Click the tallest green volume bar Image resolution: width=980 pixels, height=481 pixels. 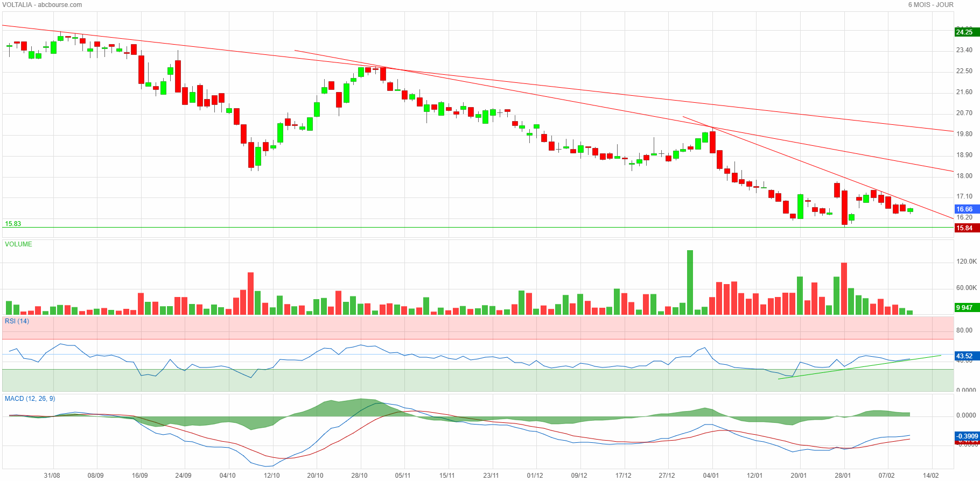pyautogui.click(x=690, y=282)
